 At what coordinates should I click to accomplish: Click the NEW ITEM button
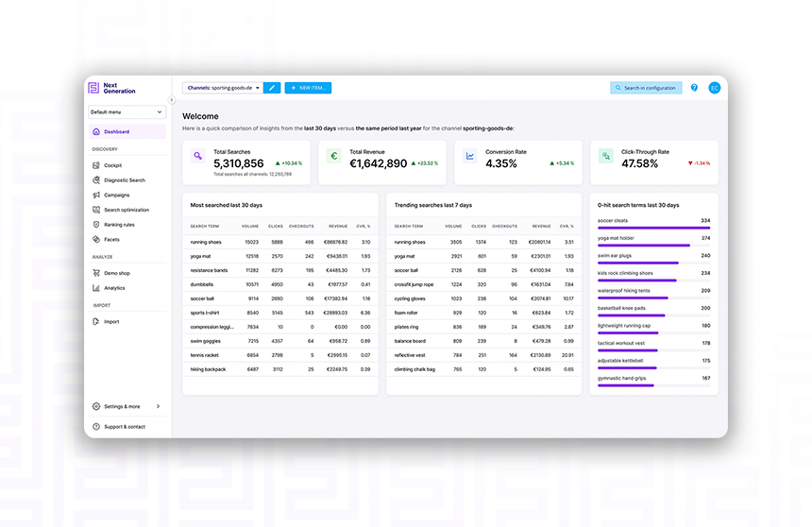(308, 88)
